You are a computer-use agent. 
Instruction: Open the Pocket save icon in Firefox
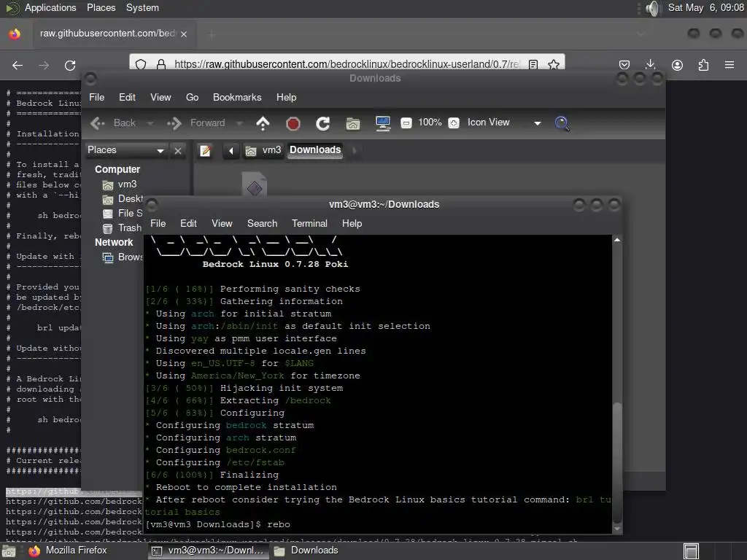point(624,65)
